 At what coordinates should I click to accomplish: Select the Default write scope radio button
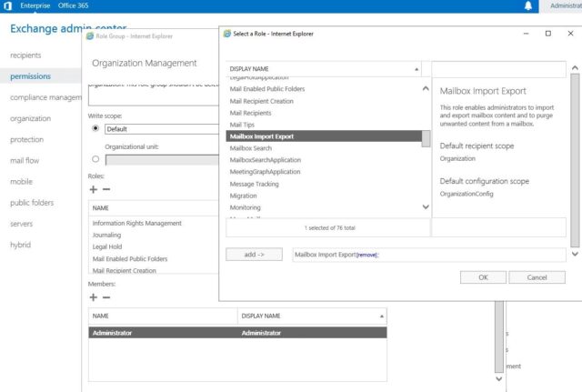pyautogui.click(x=95, y=128)
